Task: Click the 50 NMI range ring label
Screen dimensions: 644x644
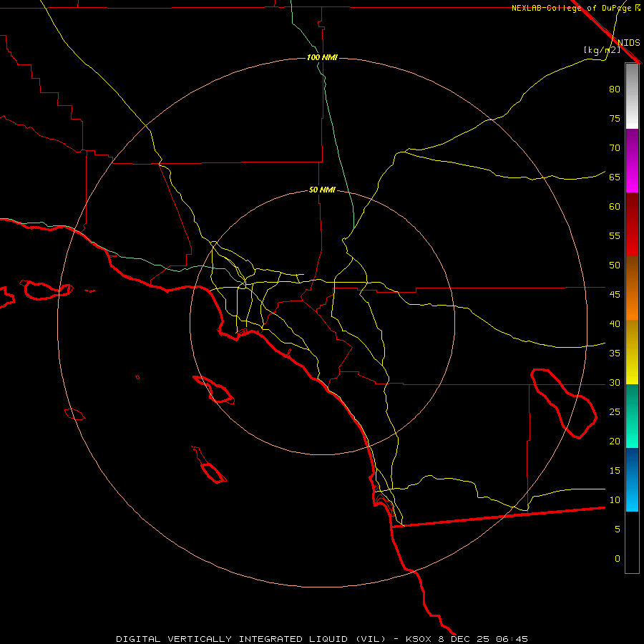Action: click(x=322, y=190)
